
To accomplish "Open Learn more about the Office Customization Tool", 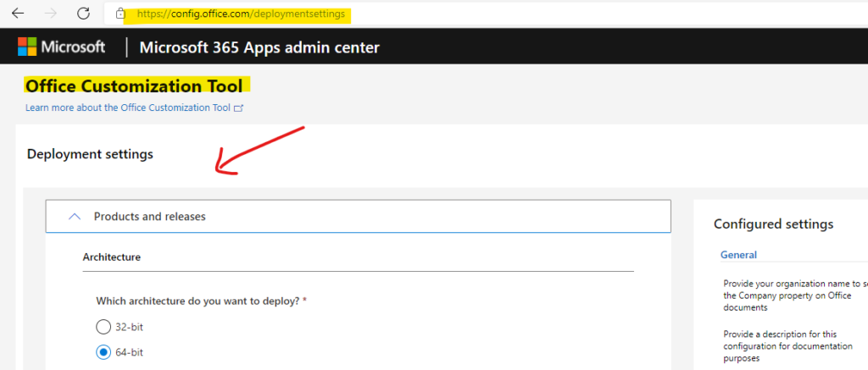I will click(x=128, y=108).
